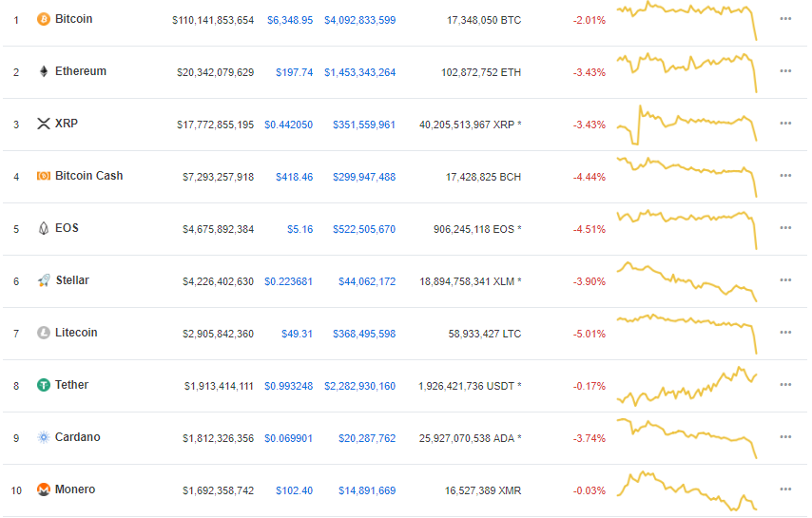
Task: Expand the options menu in the Tether row
Action: tap(785, 385)
